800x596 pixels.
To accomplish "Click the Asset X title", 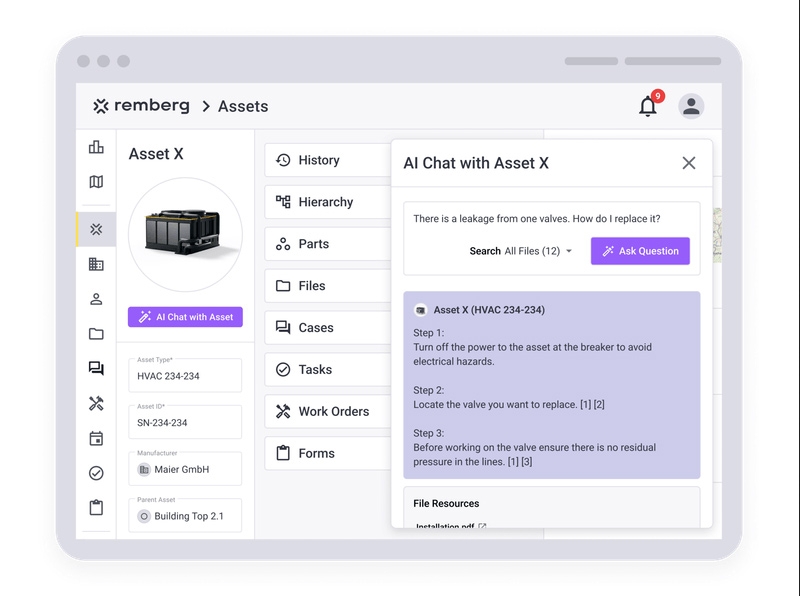I will click(x=156, y=154).
